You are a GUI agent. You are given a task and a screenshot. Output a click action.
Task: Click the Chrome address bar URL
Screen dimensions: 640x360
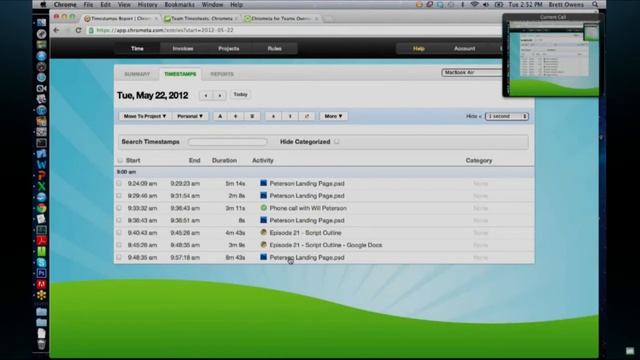click(x=165, y=30)
